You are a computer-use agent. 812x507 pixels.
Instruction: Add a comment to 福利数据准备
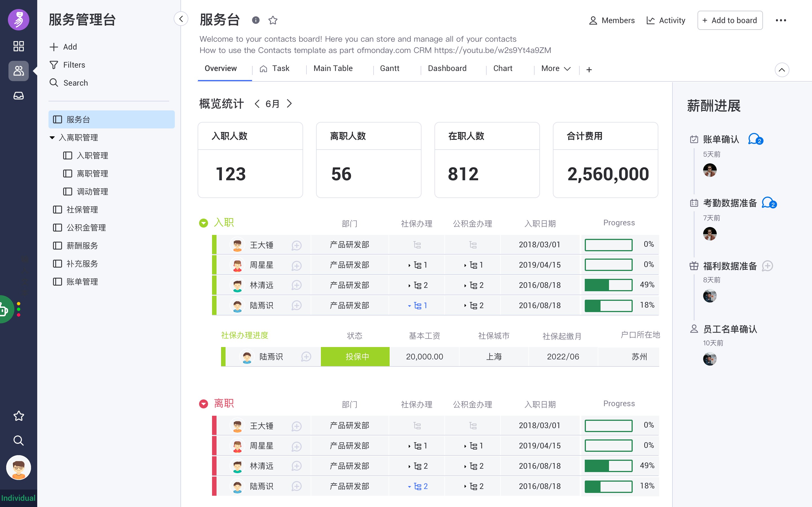click(767, 266)
